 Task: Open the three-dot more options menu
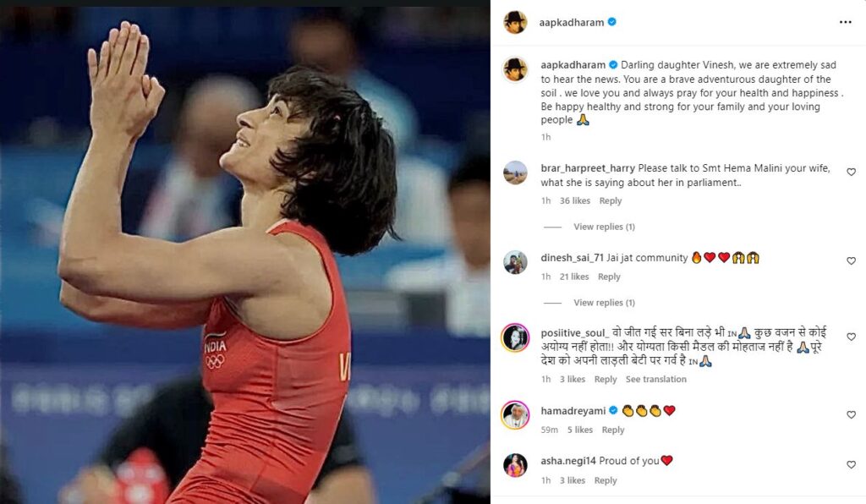(845, 22)
